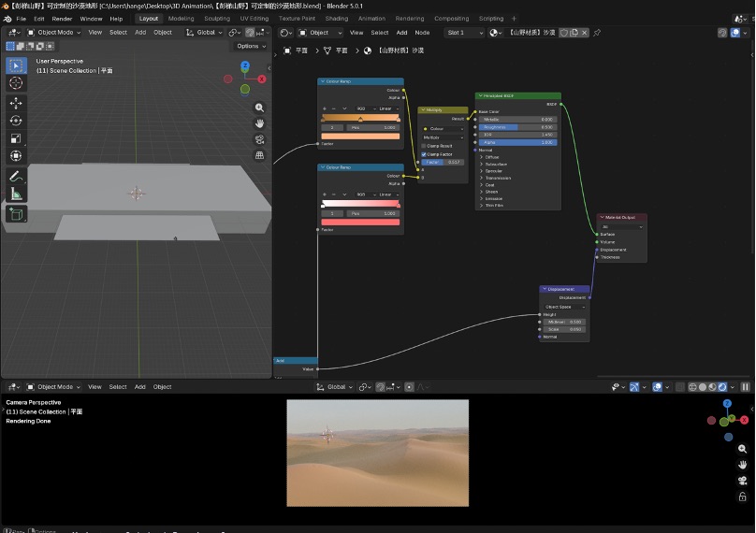Click minus icon on bottom Colour Ramp
The image size is (756, 533).
pyautogui.click(x=334, y=194)
